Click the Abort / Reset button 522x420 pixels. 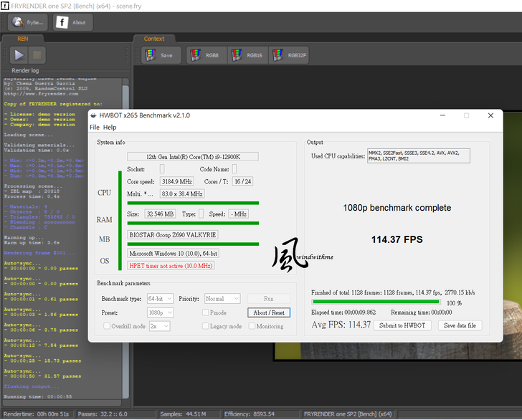coord(269,312)
